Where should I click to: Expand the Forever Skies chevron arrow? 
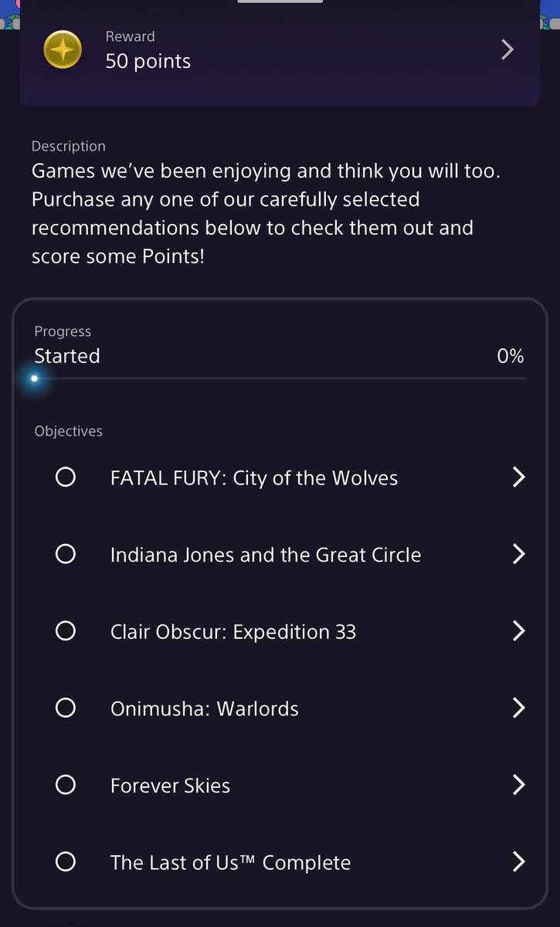519,785
